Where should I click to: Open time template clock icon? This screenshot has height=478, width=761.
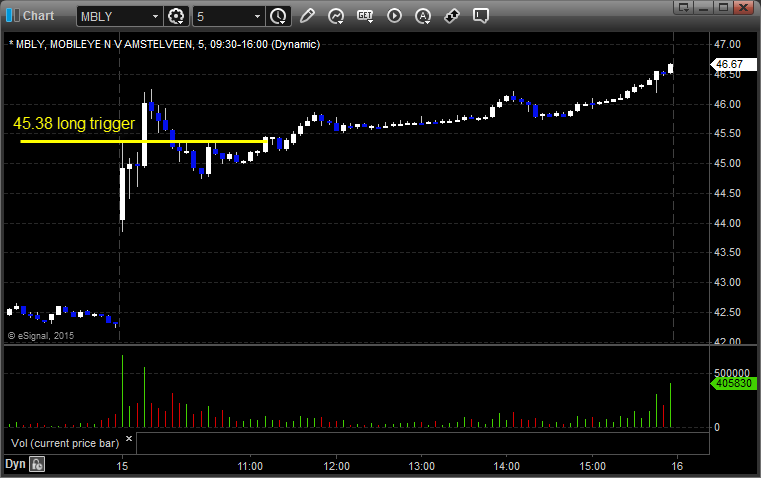pyautogui.click(x=279, y=16)
